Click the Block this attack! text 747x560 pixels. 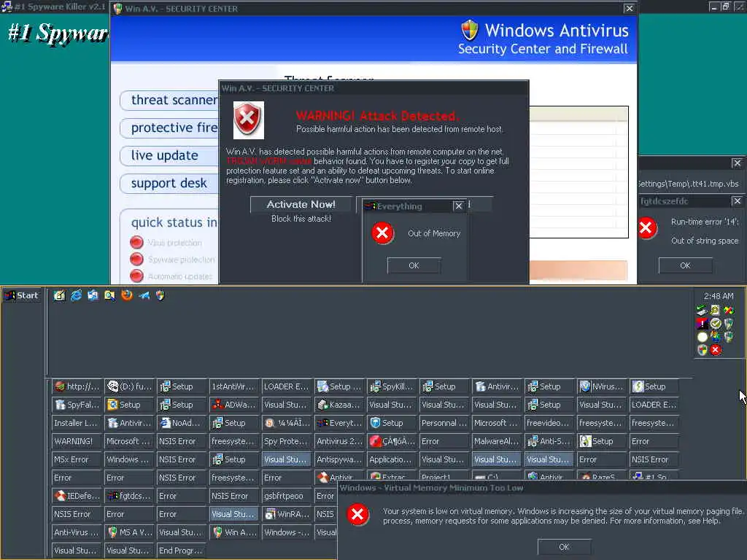301,219
